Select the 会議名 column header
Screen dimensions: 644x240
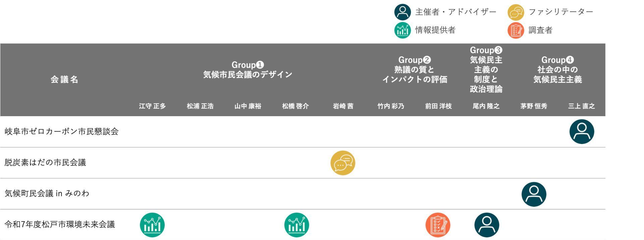(x=64, y=79)
